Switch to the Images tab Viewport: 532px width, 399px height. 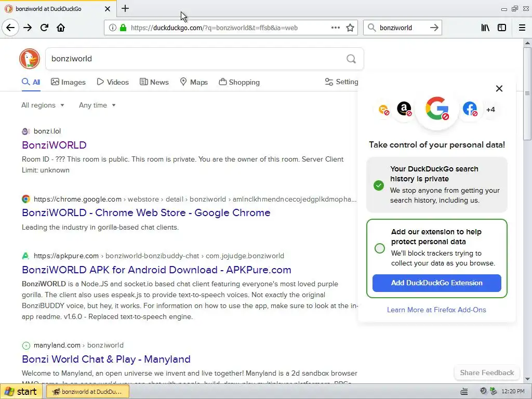(x=68, y=82)
